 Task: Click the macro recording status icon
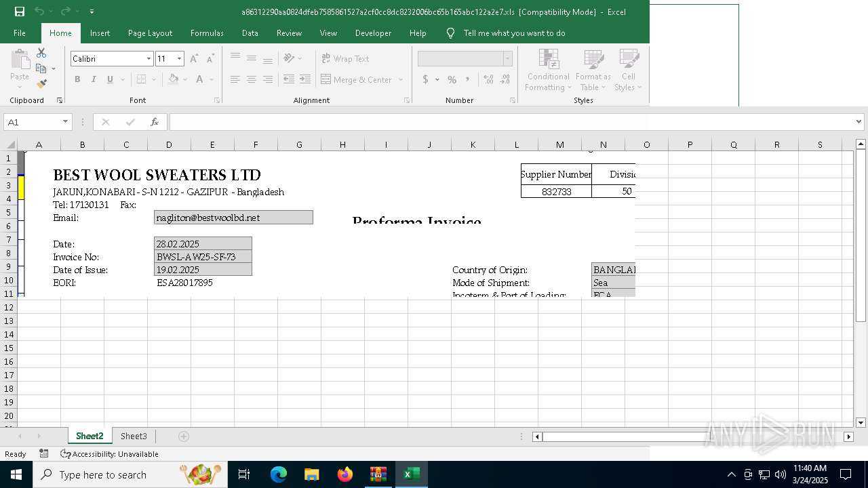[44, 453]
